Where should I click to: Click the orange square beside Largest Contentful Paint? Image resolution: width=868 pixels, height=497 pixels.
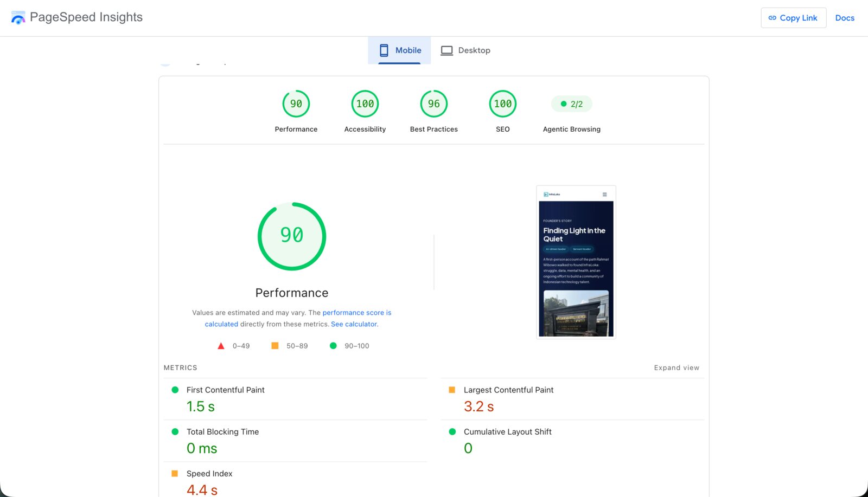point(452,390)
